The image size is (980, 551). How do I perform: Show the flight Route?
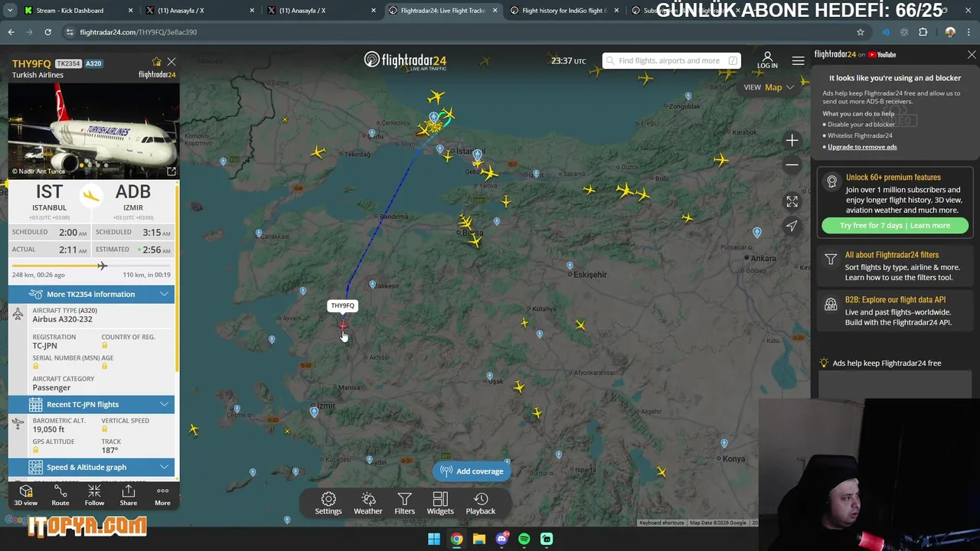(60, 495)
